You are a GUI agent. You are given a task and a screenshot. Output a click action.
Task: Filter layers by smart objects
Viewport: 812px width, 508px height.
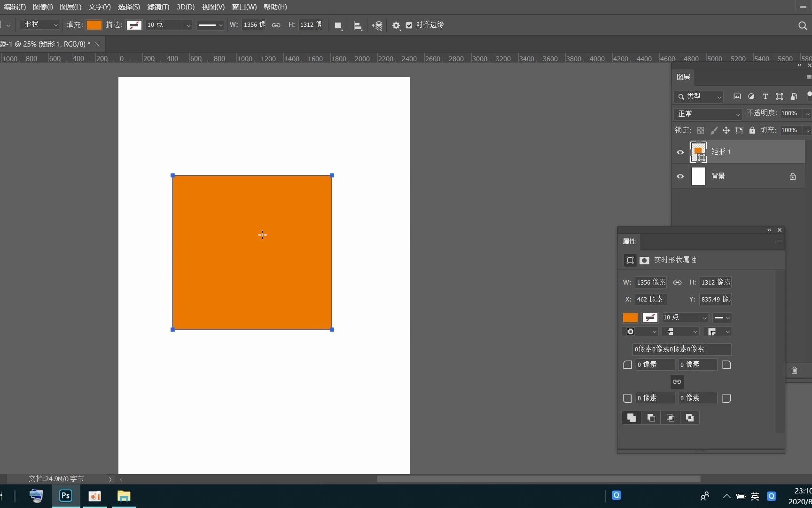tap(794, 96)
